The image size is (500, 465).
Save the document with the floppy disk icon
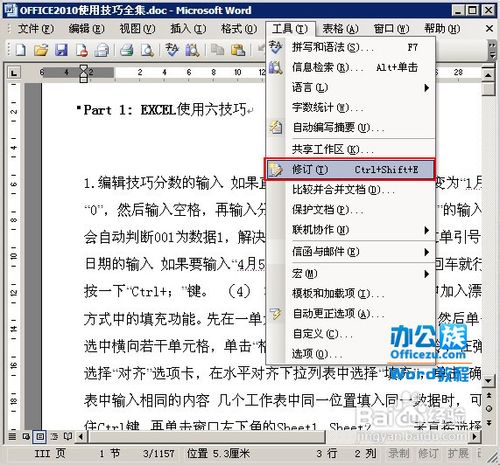click(x=61, y=51)
